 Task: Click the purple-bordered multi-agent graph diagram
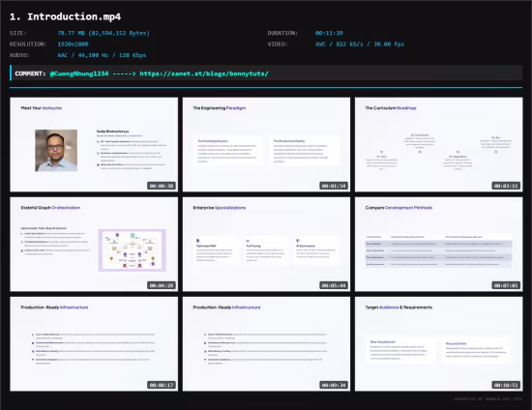click(x=133, y=250)
